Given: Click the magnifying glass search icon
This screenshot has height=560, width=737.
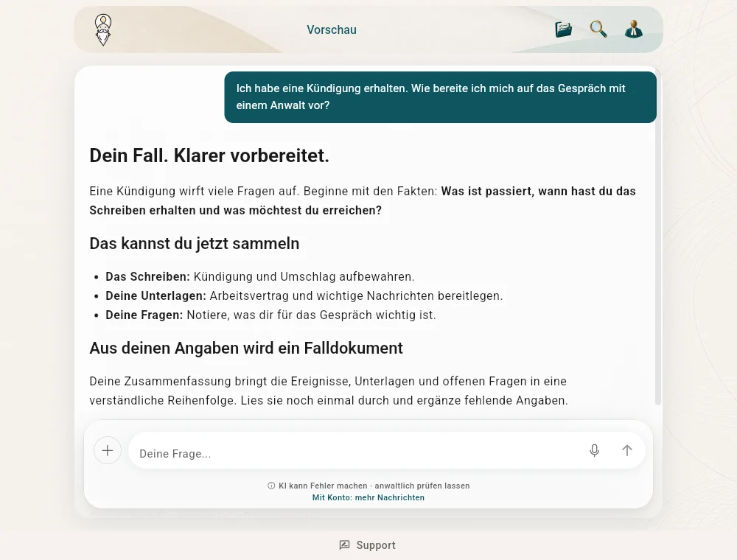Looking at the screenshot, I should coord(598,29).
